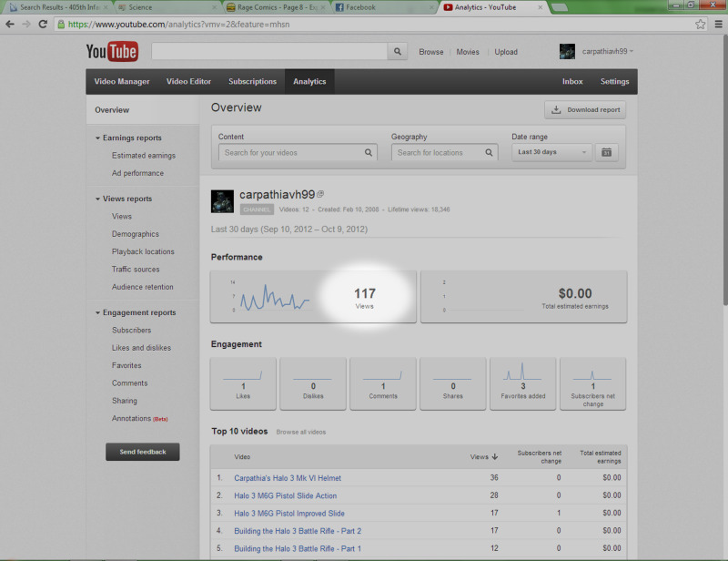Viewport: 728px width, 561px height.
Task: Open Last 30 days date range dropdown
Action: pyautogui.click(x=551, y=152)
